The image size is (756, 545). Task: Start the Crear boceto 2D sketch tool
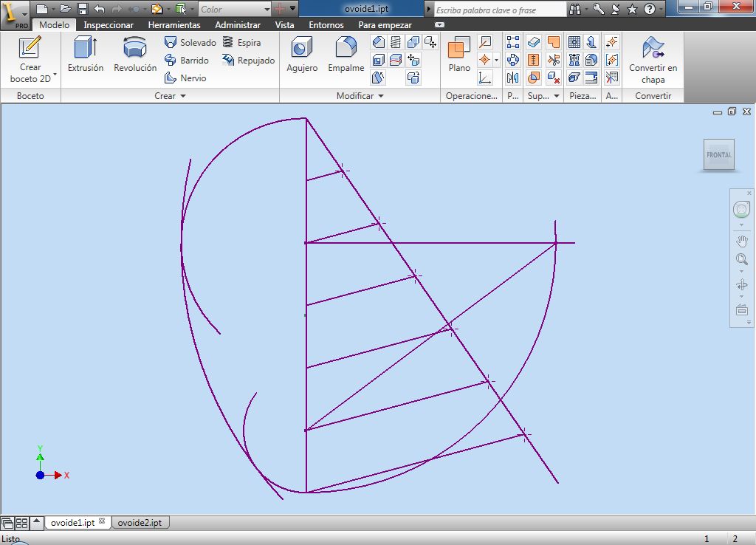pos(30,60)
